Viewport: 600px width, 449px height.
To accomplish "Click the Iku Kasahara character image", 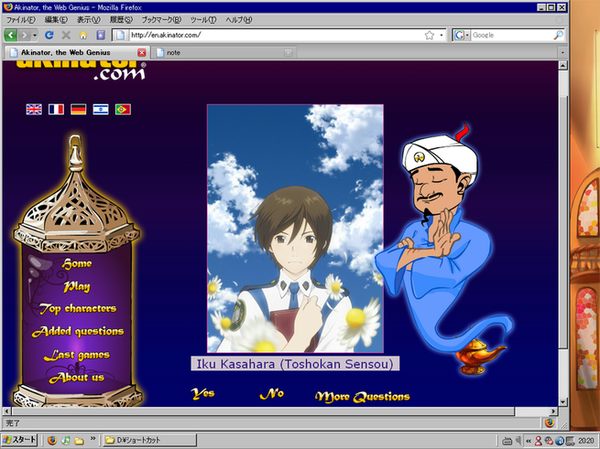I will click(295, 229).
